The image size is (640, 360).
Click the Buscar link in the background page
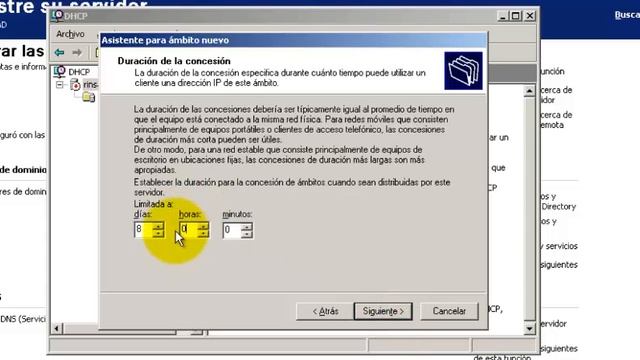coord(627,15)
